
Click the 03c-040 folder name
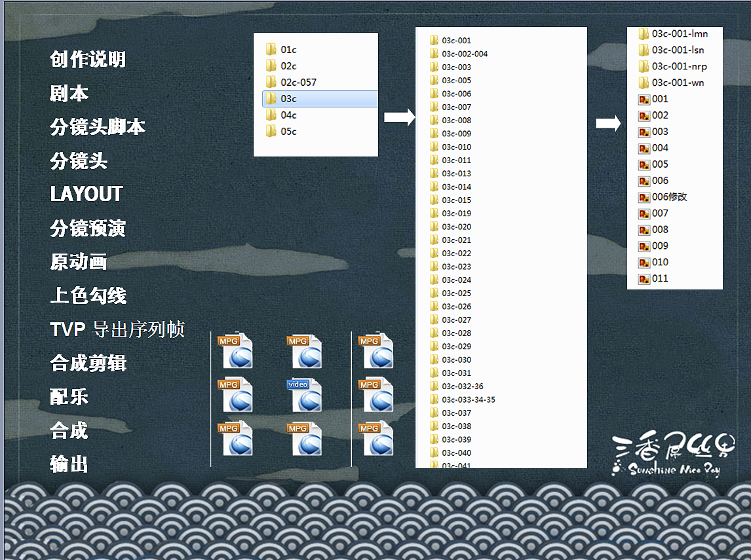457,453
